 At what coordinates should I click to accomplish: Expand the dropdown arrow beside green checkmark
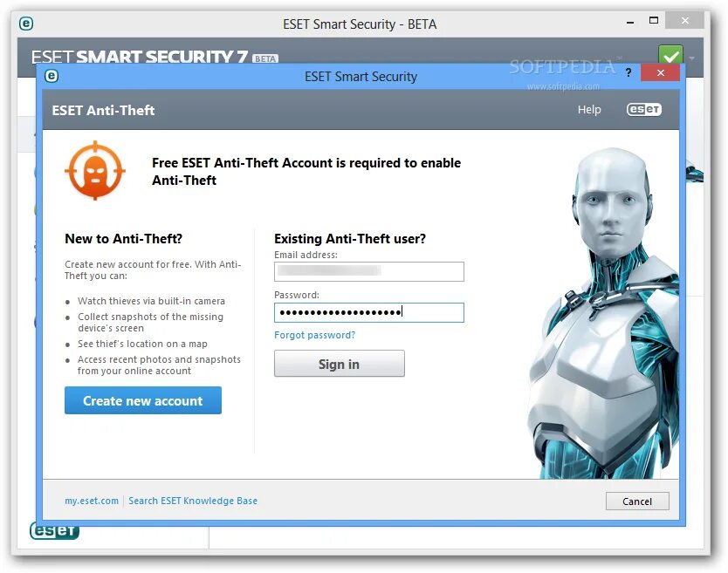tap(692, 58)
